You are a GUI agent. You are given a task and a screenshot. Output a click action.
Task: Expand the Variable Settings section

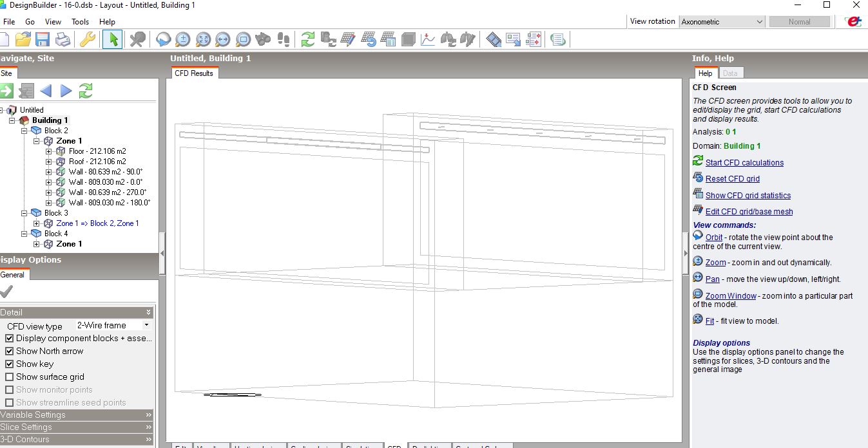[x=77, y=415]
